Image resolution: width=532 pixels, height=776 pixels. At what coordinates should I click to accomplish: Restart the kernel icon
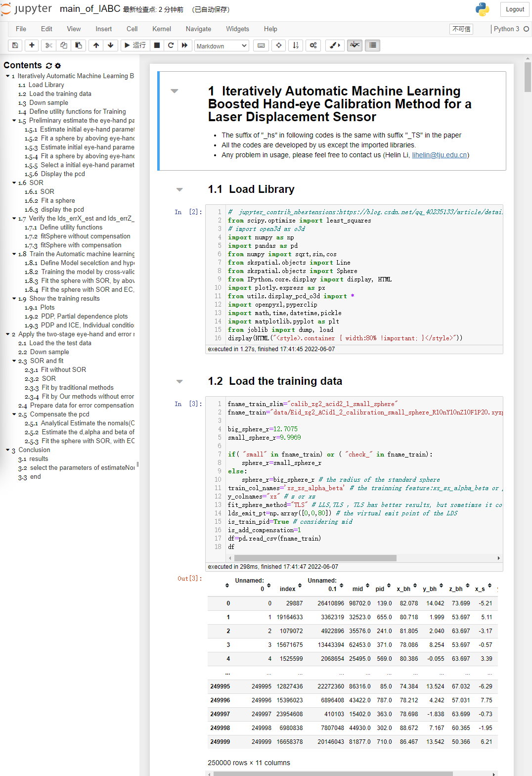(171, 46)
